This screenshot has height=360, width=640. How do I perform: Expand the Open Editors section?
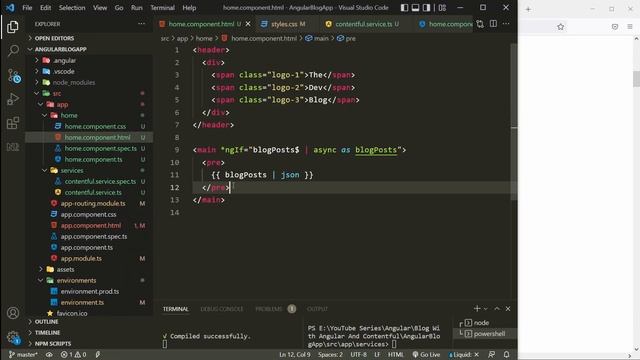point(54,38)
